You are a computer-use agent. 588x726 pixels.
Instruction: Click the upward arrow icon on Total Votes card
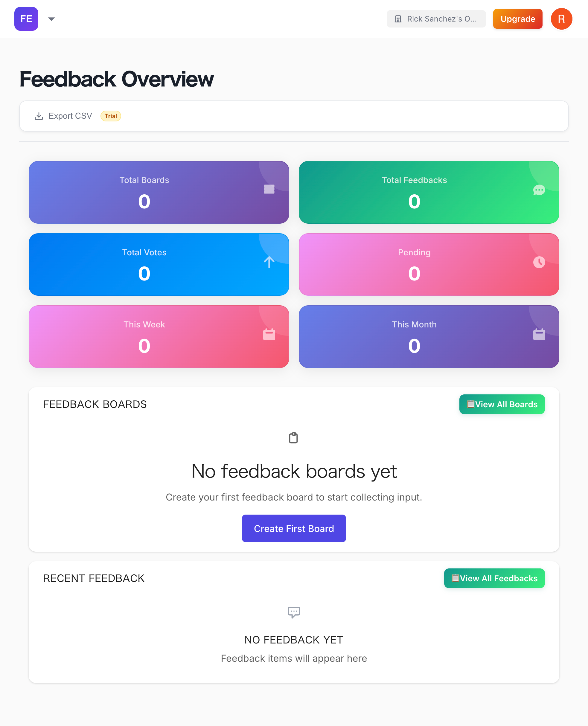[269, 263]
